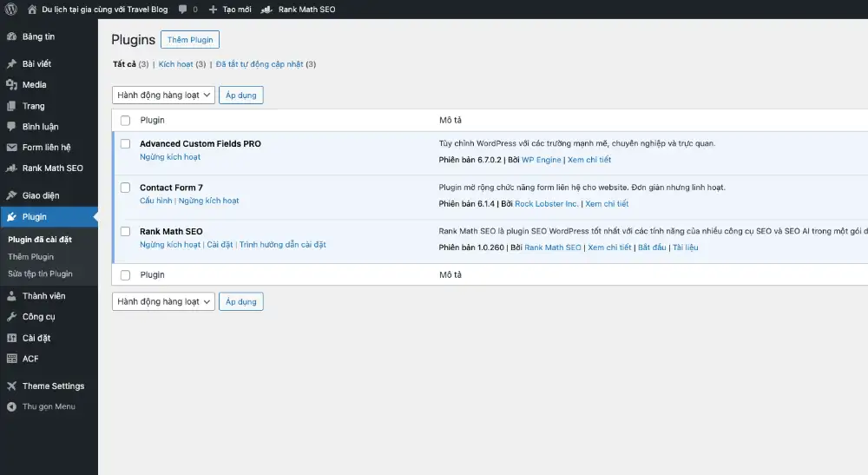
Task: Toggle the select-all checkbox in table header
Action: pyautogui.click(x=126, y=121)
